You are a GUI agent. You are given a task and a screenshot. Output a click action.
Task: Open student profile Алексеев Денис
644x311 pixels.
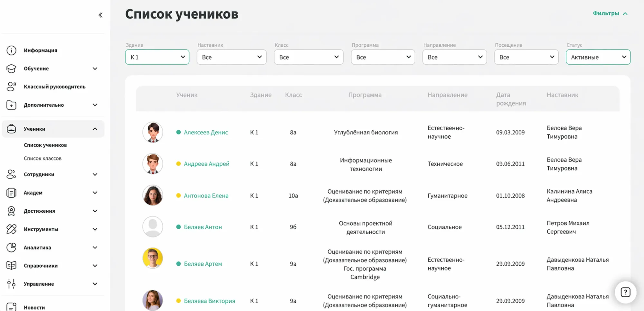[206, 132]
